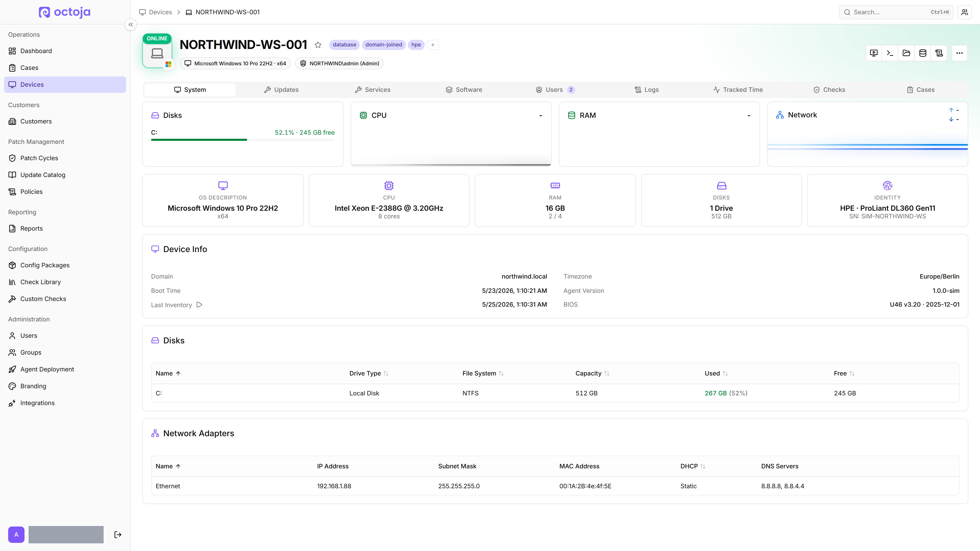Screen dimensions: 980x551
Task: Favorite the device with star icon
Action: tap(318, 45)
